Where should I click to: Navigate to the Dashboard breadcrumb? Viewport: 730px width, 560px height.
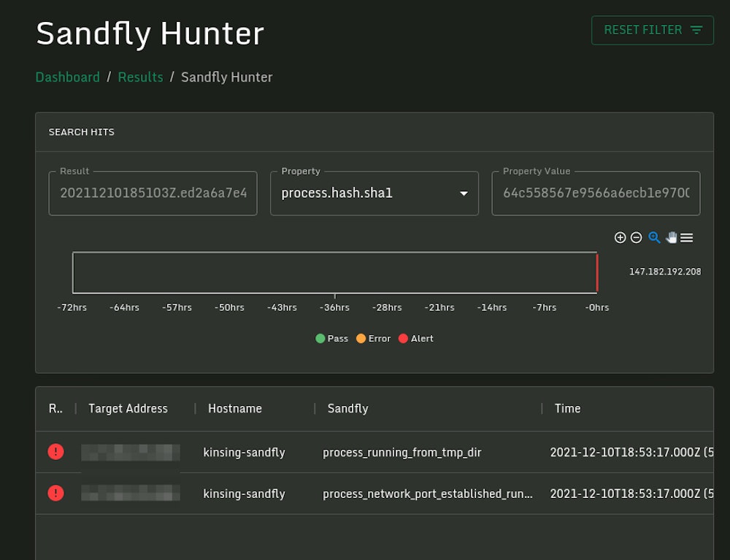[x=67, y=77]
